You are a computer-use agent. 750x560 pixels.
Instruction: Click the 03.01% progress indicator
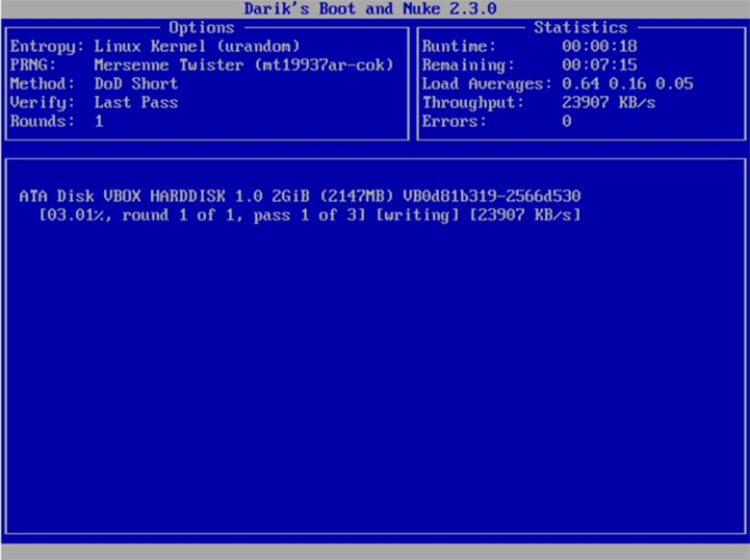point(73,215)
